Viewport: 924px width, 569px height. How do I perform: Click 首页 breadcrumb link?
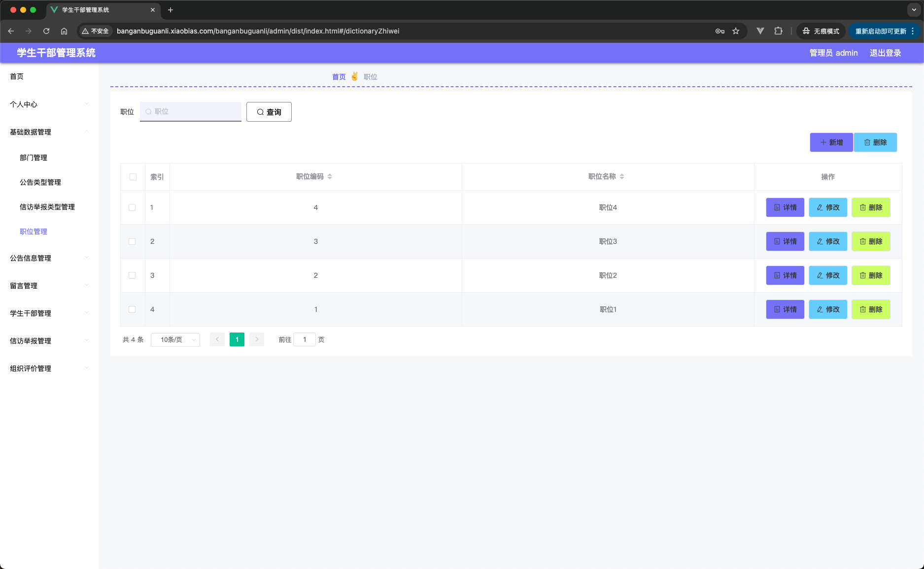point(339,77)
